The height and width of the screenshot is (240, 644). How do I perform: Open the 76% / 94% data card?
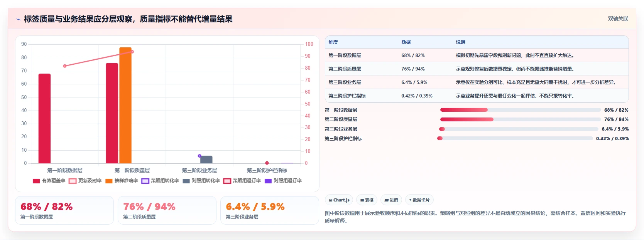pos(167,210)
